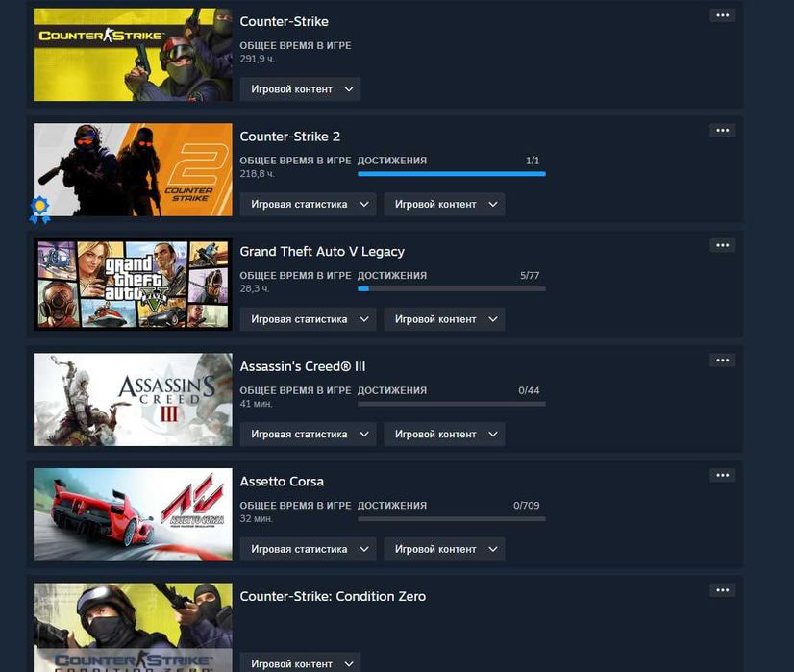
Task: Expand Игровой контент dropdown for Counter-Strike 2
Action: click(x=444, y=204)
